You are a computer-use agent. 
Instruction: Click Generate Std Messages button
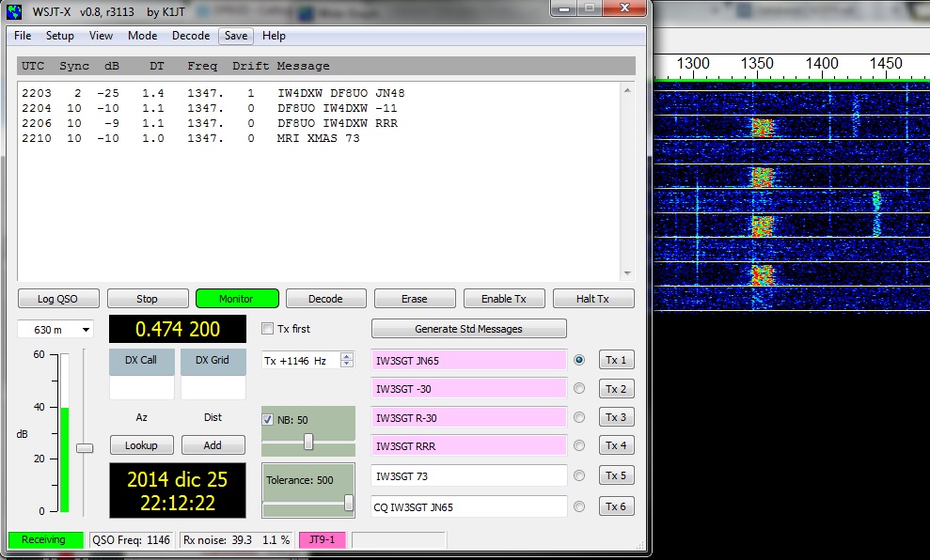[x=468, y=329]
